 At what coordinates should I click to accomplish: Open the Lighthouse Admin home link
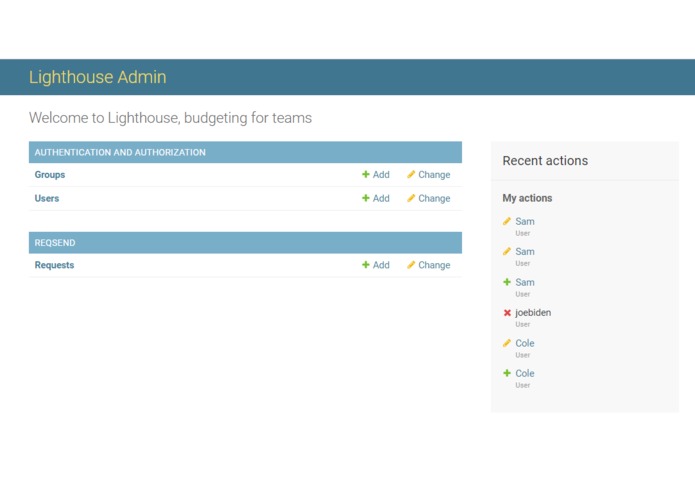point(98,77)
